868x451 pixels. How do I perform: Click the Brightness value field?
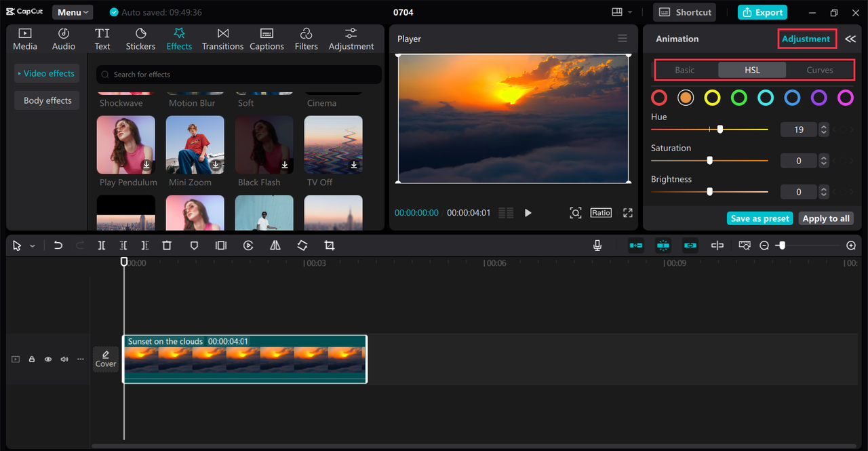click(x=799, y=192)
